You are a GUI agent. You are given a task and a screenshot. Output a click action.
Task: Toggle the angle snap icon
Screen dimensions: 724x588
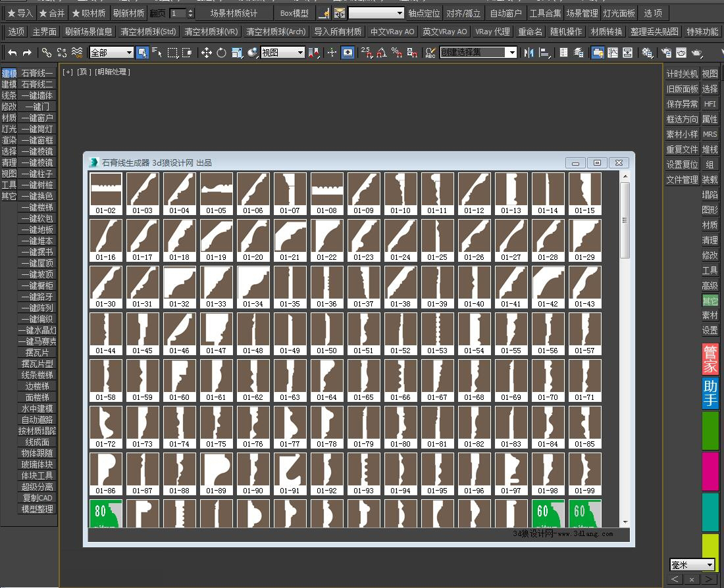381,53
